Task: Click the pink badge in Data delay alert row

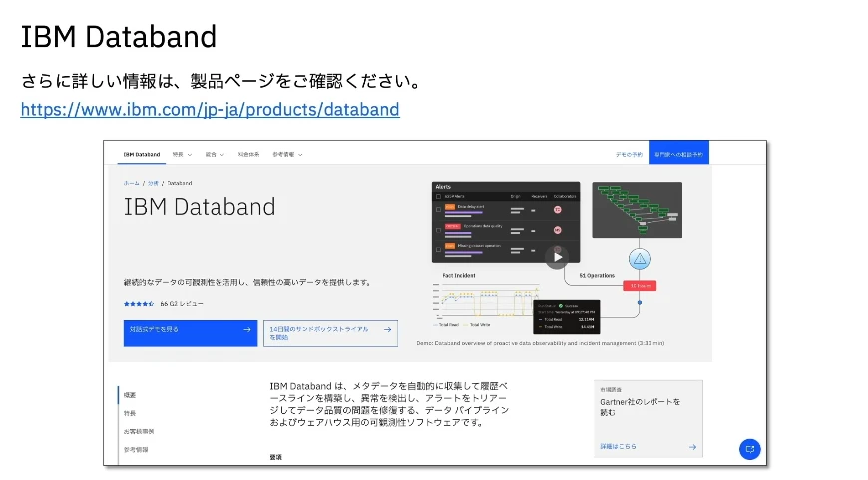Action: [558, 210]
